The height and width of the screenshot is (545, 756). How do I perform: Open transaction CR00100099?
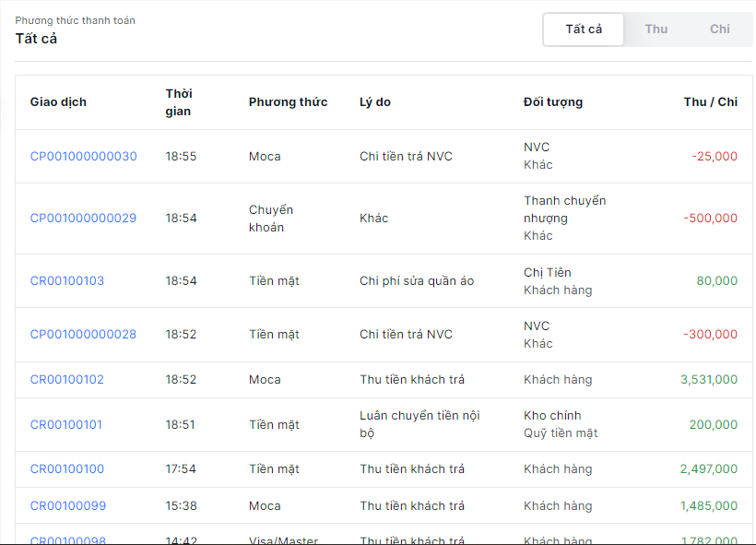(68, 506)
